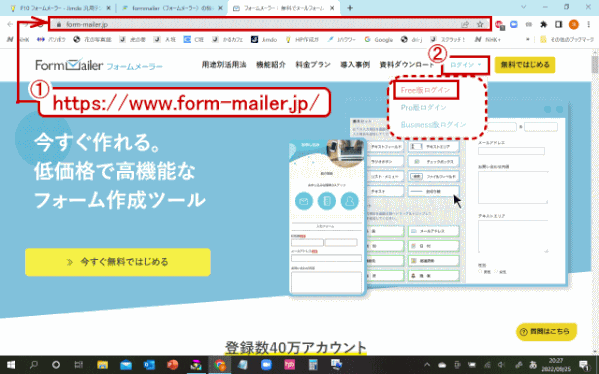599x374 pixels.
Task: Click the browser back arrow
Action: click(10, 24)
